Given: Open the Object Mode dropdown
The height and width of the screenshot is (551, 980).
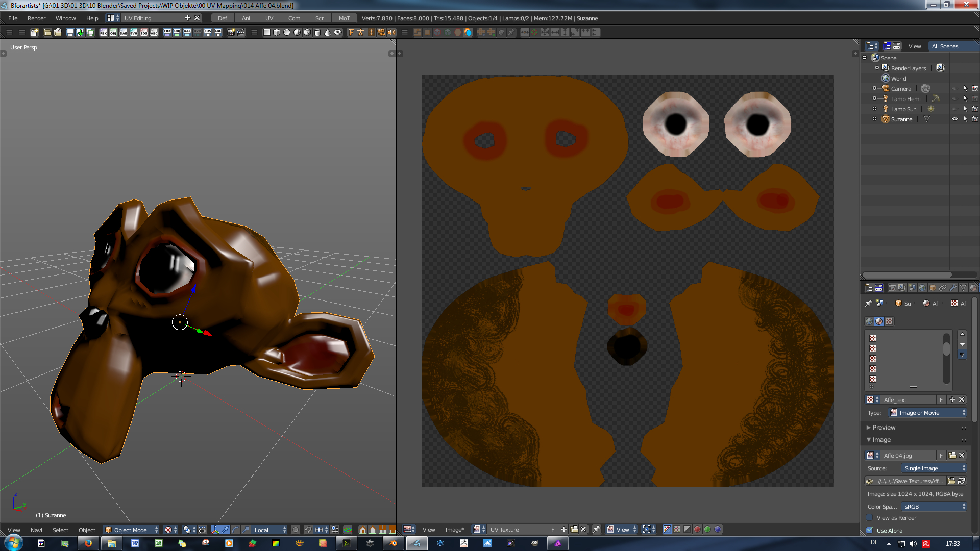Looking at the screenshot, I should point(131,530).
